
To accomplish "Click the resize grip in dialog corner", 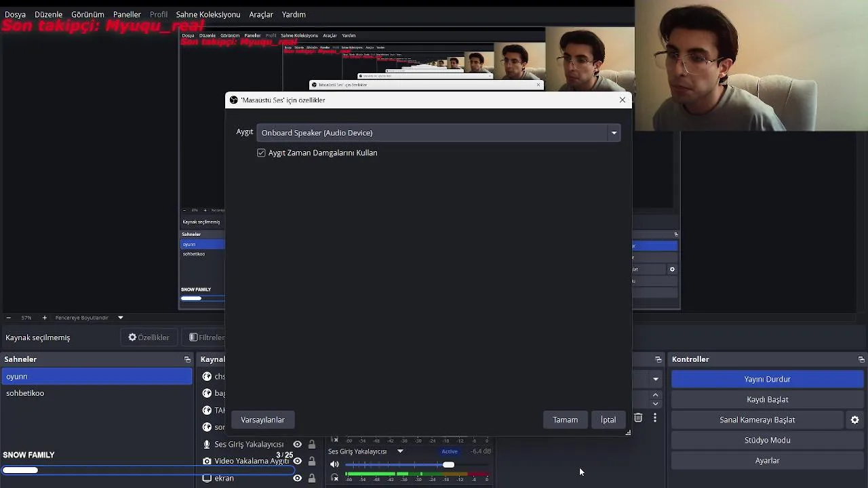I will pos(628,432).
